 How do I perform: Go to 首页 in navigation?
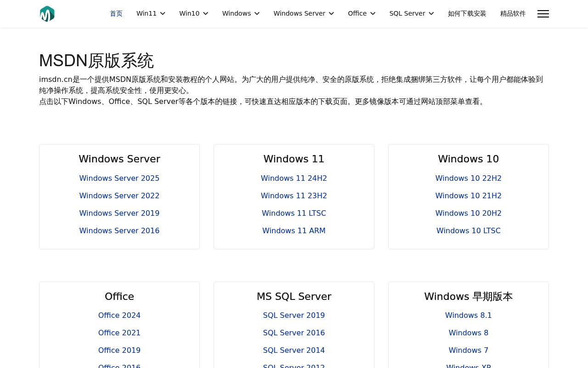[116, 14]
